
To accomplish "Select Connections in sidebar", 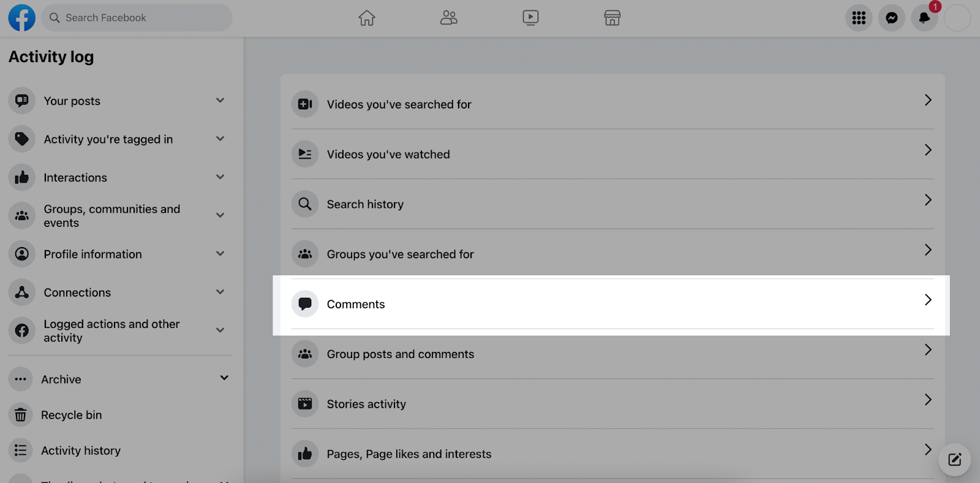I will click(77, 293).
